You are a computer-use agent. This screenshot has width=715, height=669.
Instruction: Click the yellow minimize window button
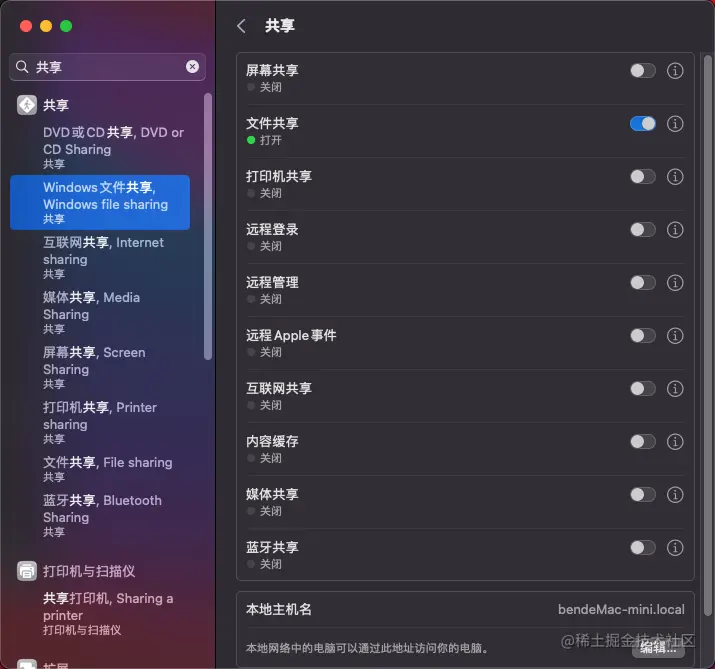(x=46, y=26)
